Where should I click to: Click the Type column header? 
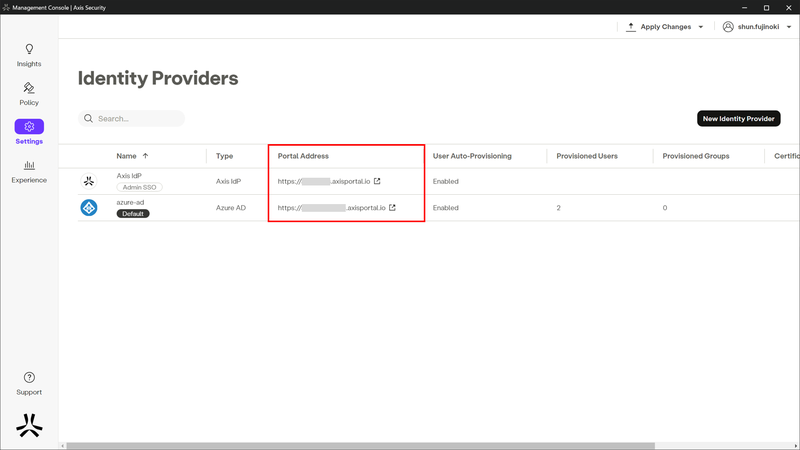pyautogui.click(x=224, y=156)
